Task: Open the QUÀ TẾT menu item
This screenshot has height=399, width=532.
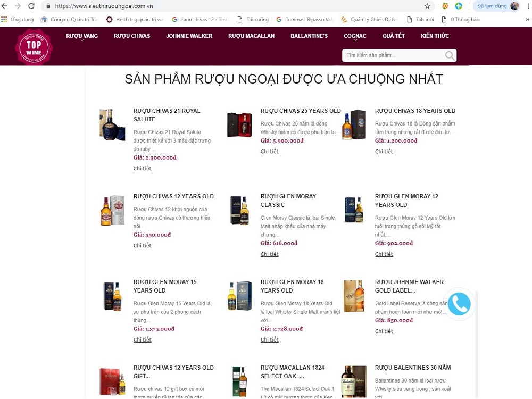Action: pos(394,36)
